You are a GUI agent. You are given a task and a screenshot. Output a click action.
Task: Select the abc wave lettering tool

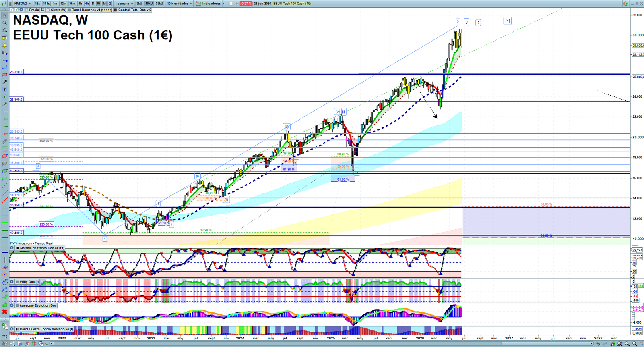tap(4, 289)
